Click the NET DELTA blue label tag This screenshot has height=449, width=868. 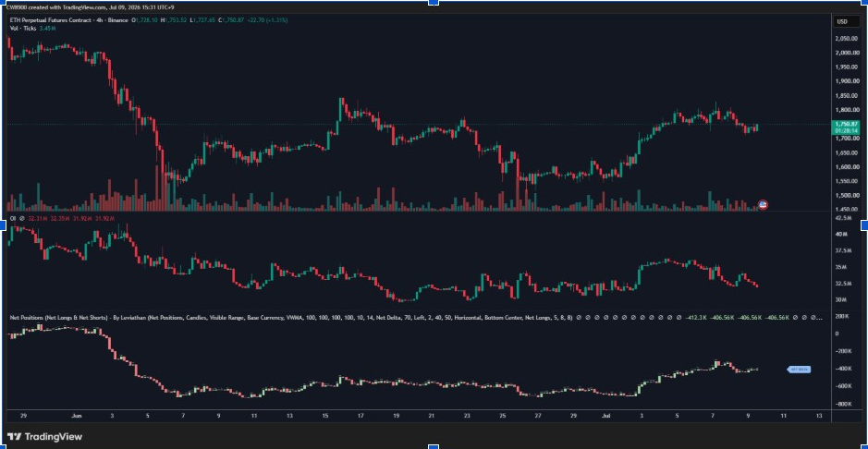point(799,369)
